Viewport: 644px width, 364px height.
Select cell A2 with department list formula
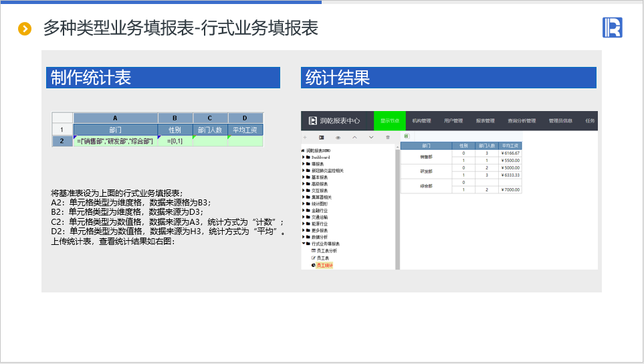(x=115, y=141)
